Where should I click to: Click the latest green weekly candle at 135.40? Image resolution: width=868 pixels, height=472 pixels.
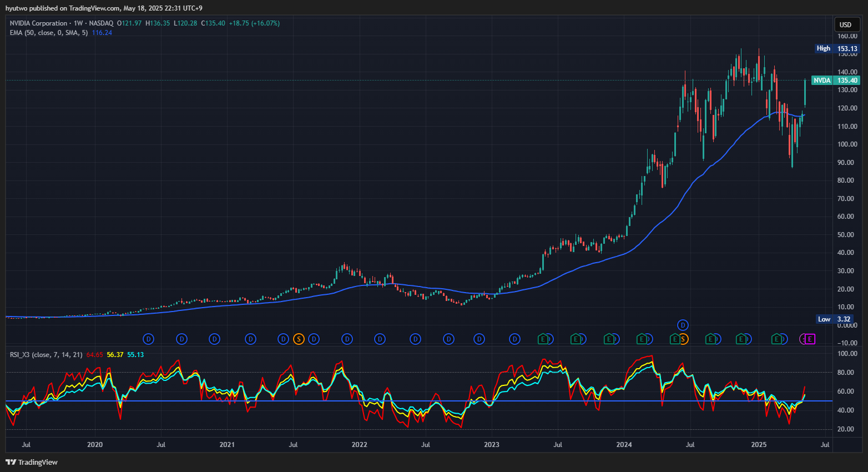tap(805, 93)
